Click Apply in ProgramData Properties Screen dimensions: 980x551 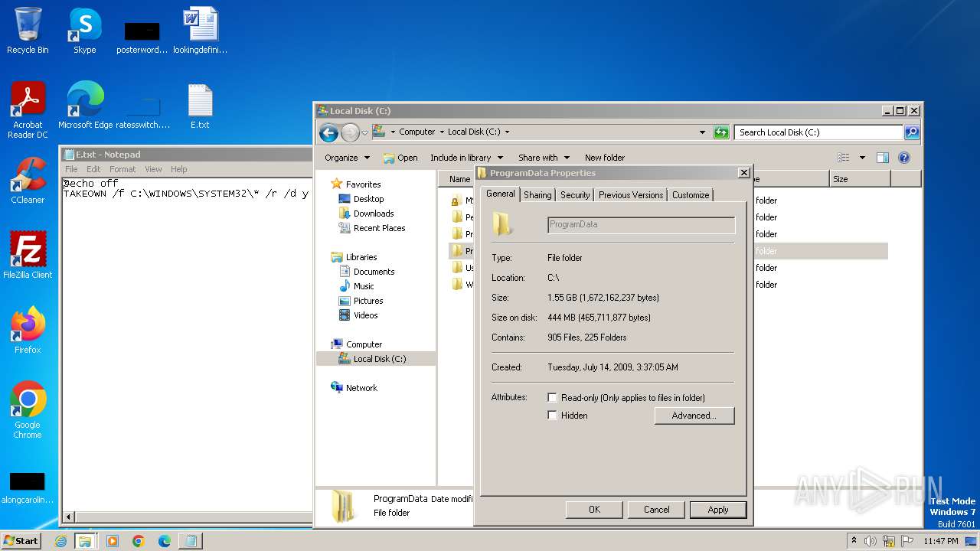(x=718, y=510)
